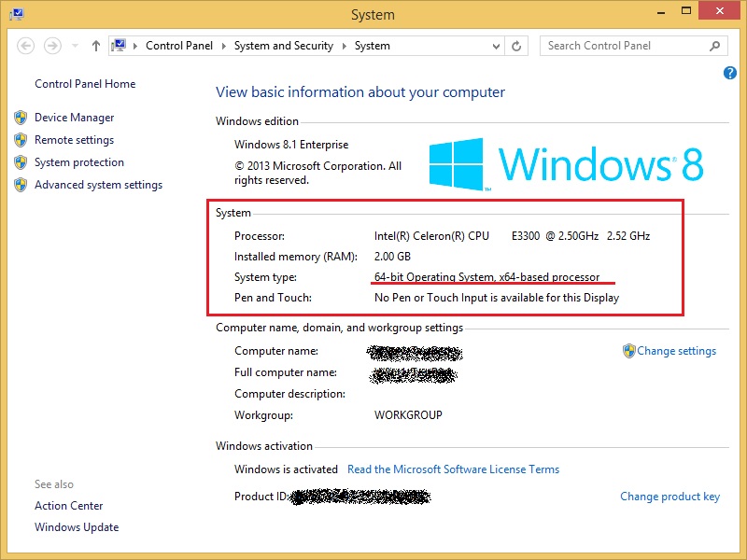The height and width of the screenshot is (560, 747).
Task: Click the System window title bar icon
Action: point(17,14)
